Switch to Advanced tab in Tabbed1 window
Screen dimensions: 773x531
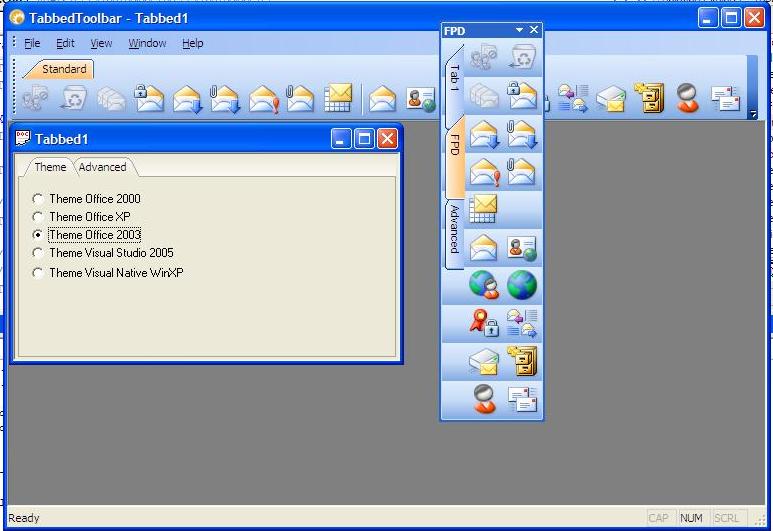tap(103, 167)
